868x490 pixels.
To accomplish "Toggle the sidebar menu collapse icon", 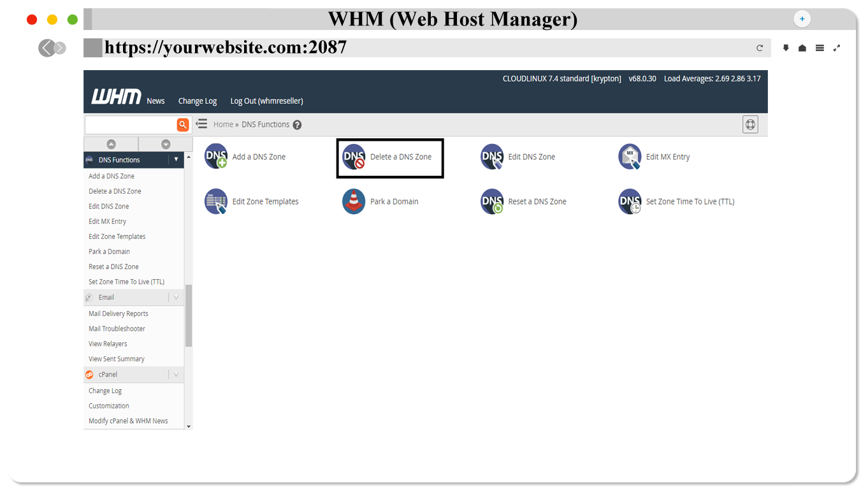I will pos(201,124).
